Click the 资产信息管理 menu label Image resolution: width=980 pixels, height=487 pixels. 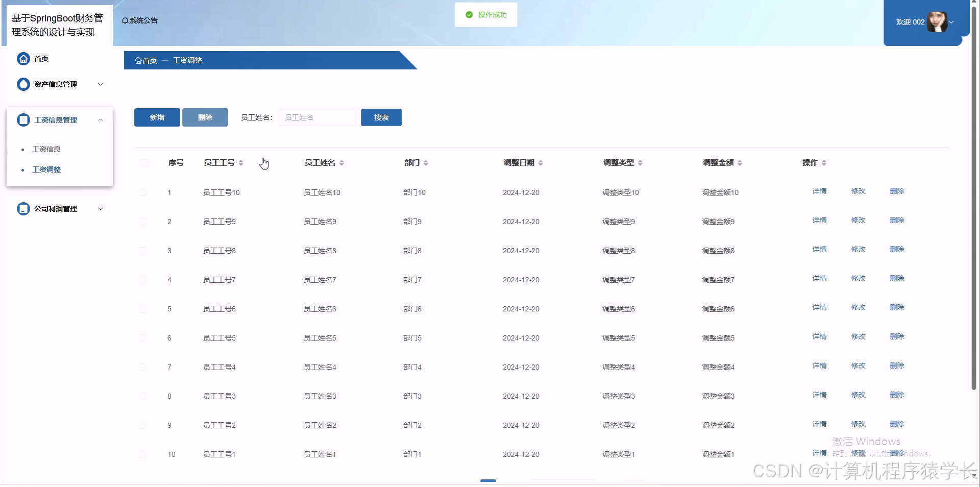click(56, 84)
